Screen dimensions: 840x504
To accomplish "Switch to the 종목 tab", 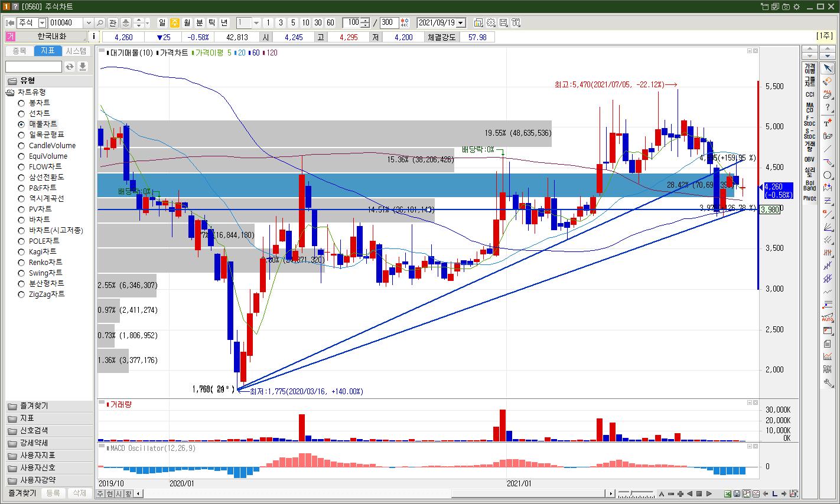I will 19,51.
